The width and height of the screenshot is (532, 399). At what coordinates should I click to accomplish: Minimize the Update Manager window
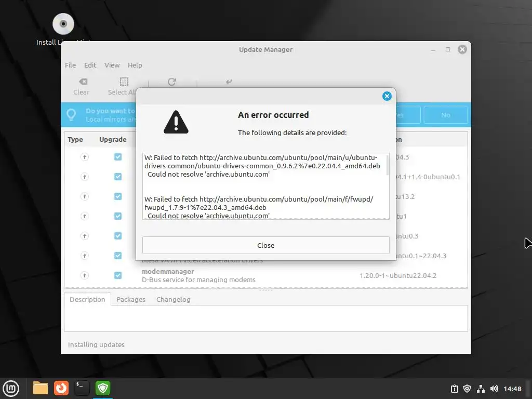[433, 49]
